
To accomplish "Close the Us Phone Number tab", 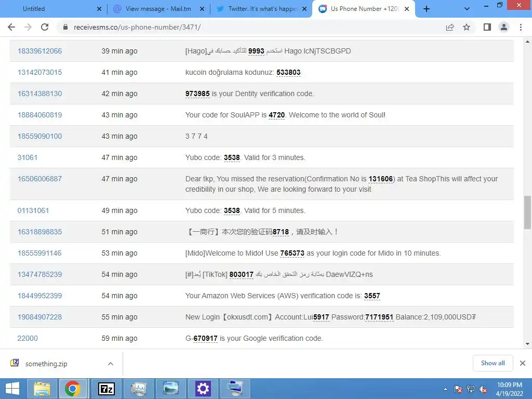I will point(407,9).
